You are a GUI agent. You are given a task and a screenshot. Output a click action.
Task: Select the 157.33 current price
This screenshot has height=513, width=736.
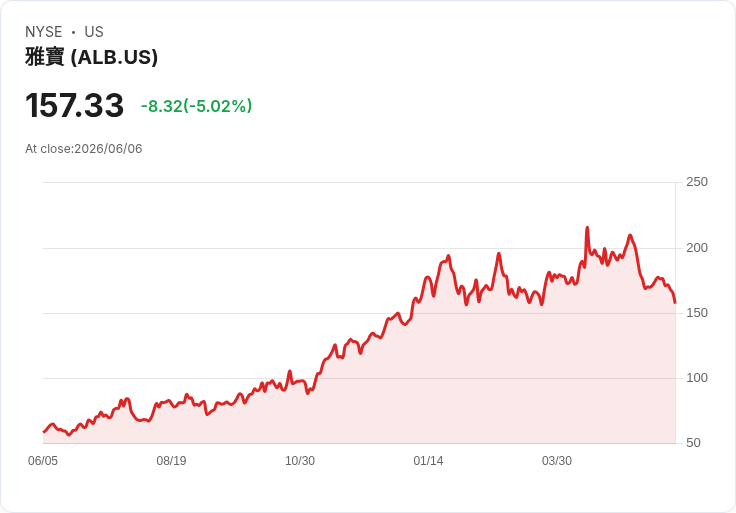coord(75,105)
